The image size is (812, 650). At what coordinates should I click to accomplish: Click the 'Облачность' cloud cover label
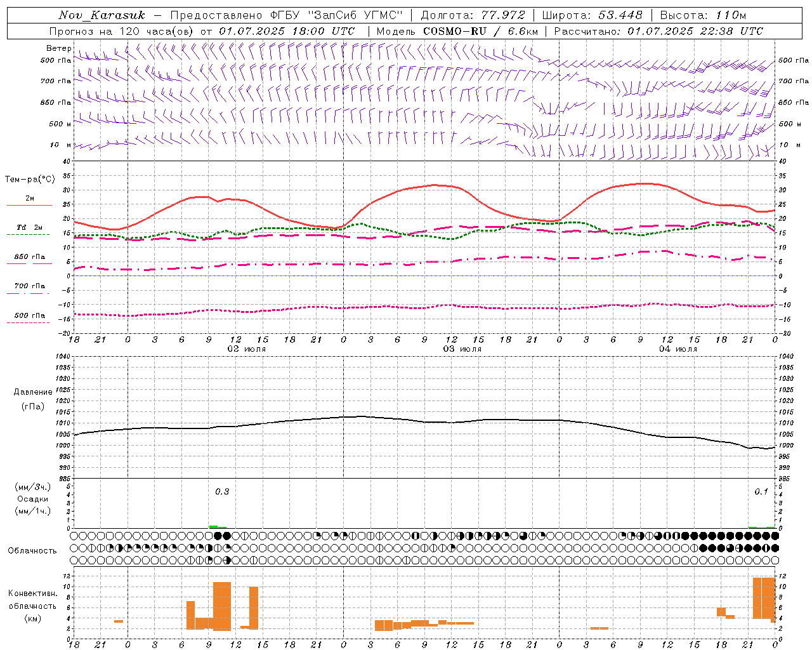(32, 550)
